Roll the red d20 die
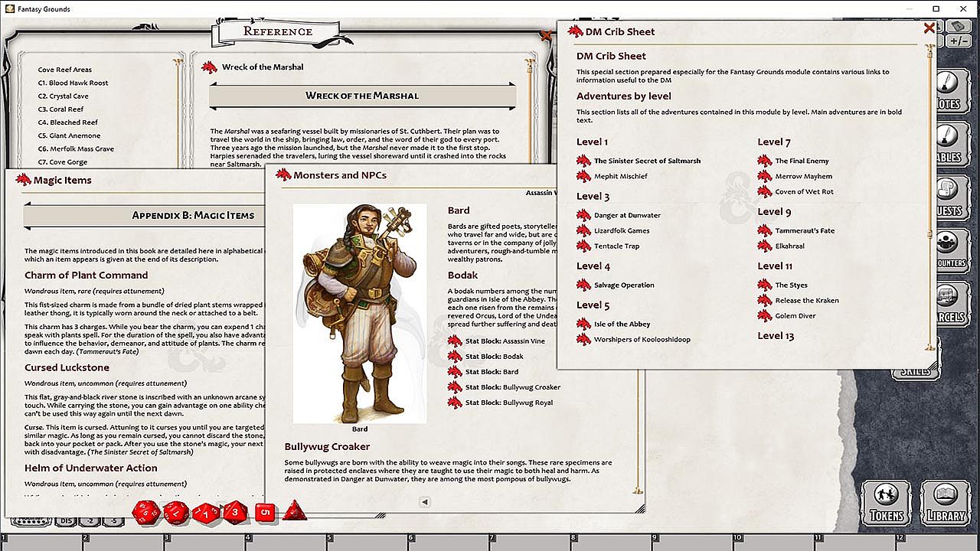The height and width of the screenshot is (551, 980). [146, 513]
